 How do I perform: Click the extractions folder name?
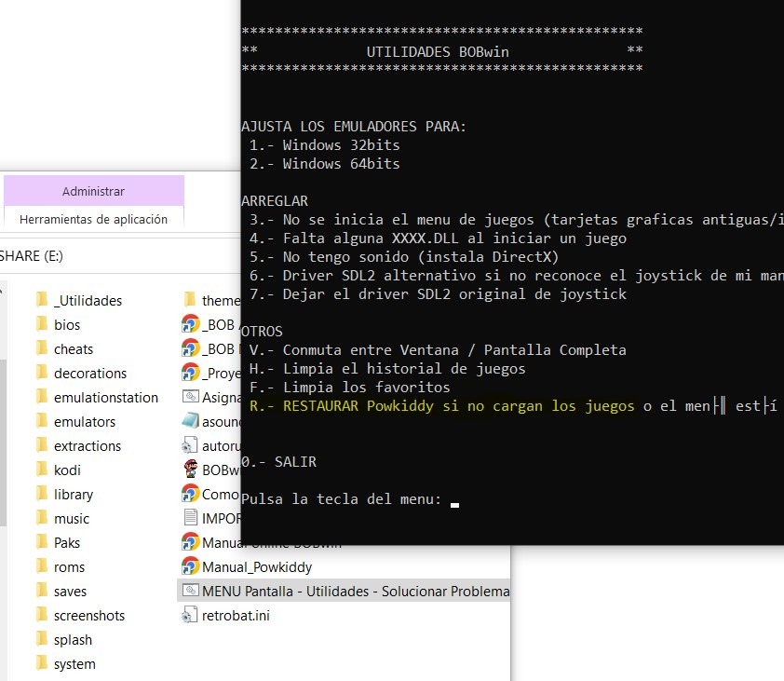pyautogui.click(x=87, y=446)
